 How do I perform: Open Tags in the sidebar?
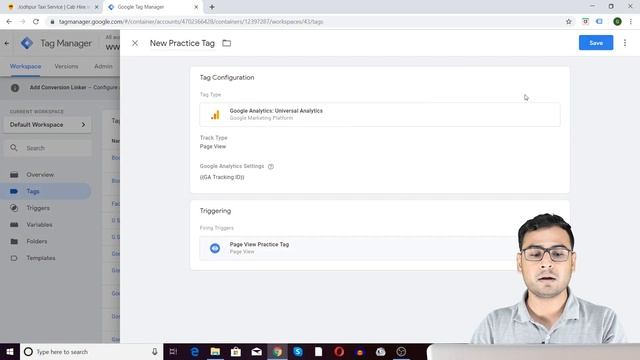pyautogui.click(x=45, y=191)
